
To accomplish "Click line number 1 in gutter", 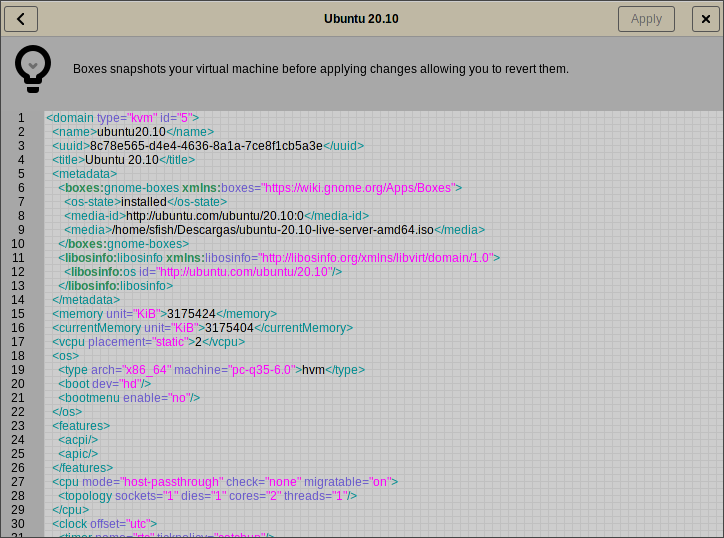I will tap(21, 118).
